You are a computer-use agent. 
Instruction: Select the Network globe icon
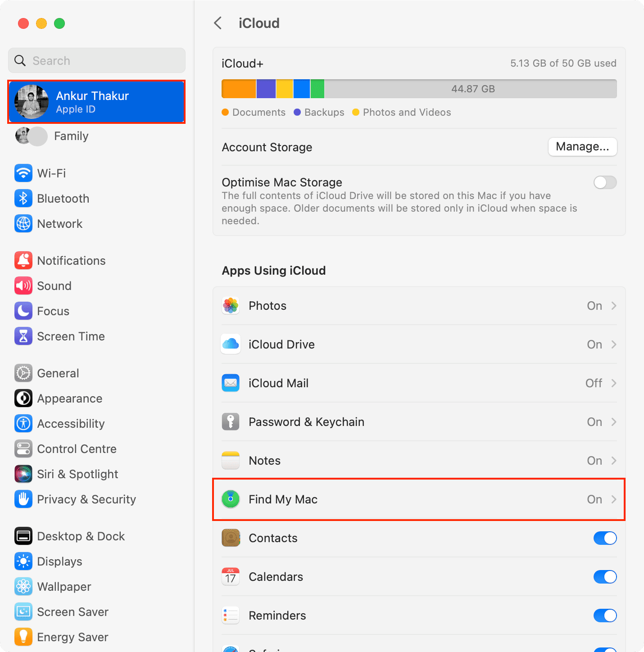pos(23,223)
